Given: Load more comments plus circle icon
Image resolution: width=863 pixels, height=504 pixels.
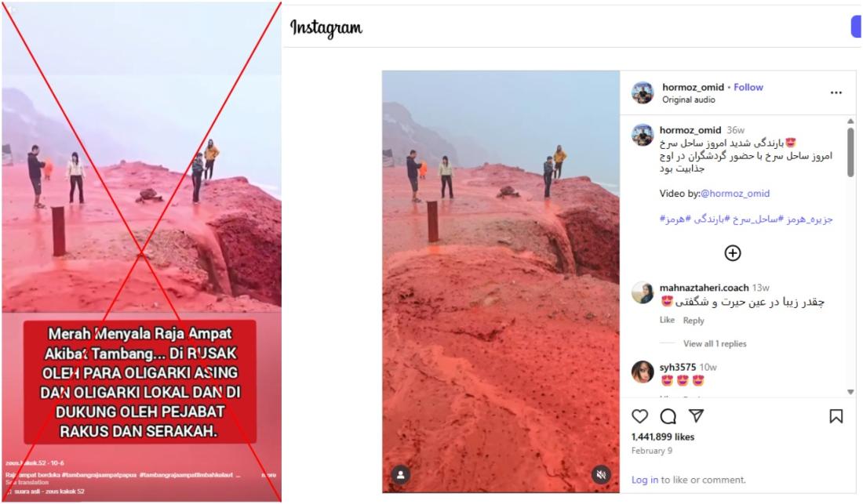Looking at the screenshot, I should tap(732, 253).
